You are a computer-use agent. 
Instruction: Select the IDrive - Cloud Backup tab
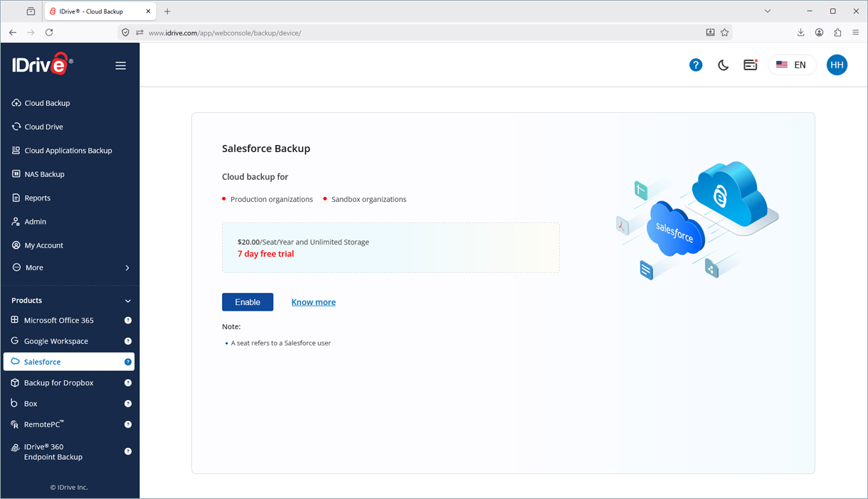coord(101,11)
